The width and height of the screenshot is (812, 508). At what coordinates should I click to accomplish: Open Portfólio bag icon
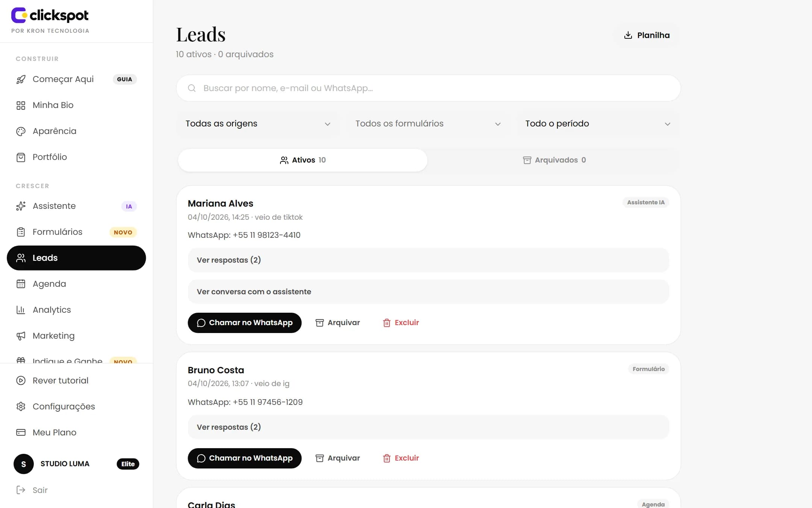tap(21, 157)
